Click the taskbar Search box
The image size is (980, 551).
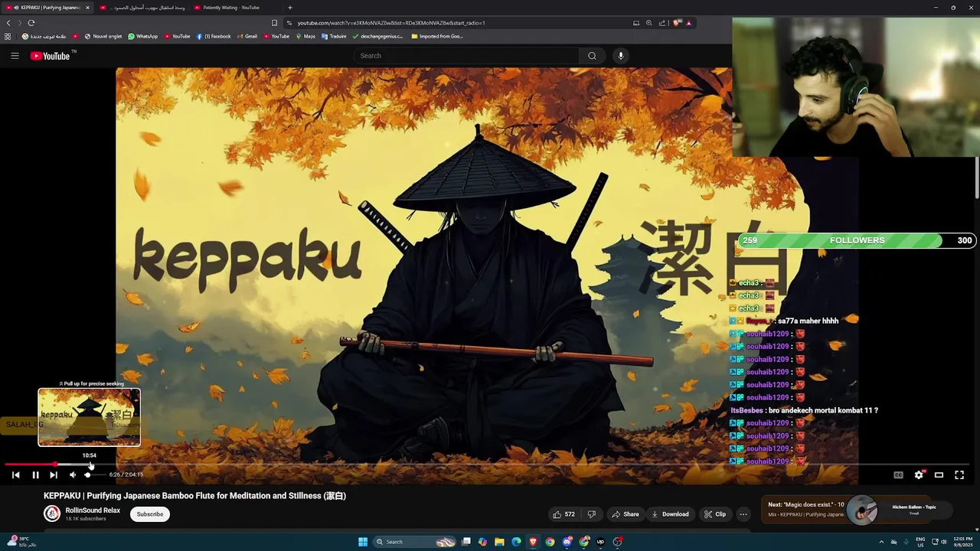(413, 542)
